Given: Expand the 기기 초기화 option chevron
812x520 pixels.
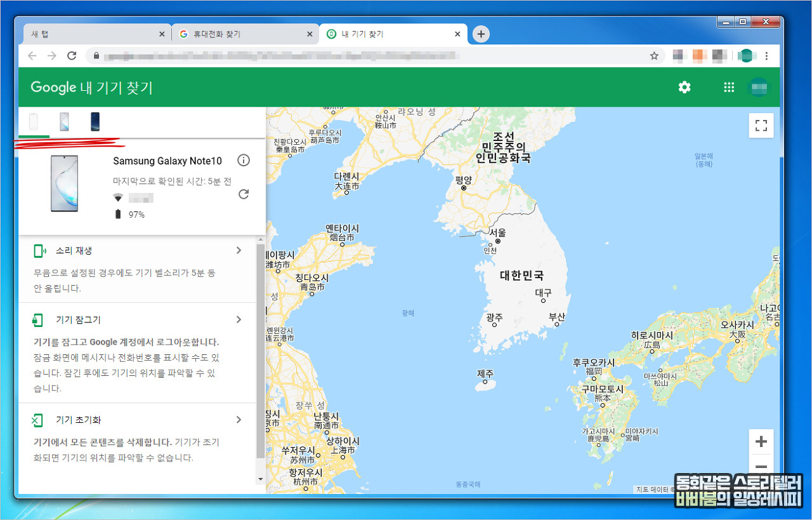Looking at the screenshot, I should pyautogui.click(x=239, y=420).
